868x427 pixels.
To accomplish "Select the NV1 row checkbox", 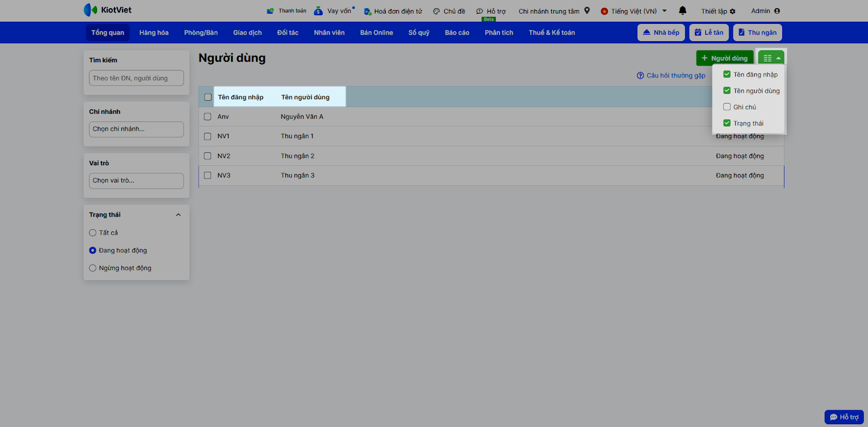I will coord(207,137).
